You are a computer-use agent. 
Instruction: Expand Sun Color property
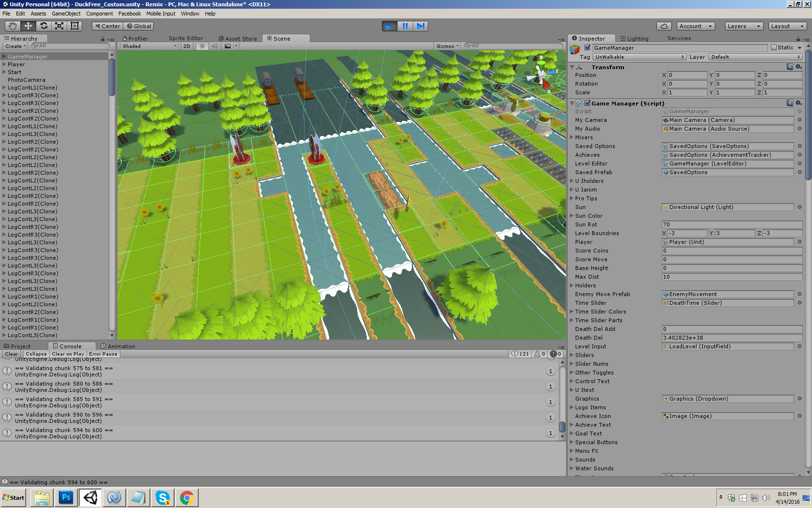(572, 216)
